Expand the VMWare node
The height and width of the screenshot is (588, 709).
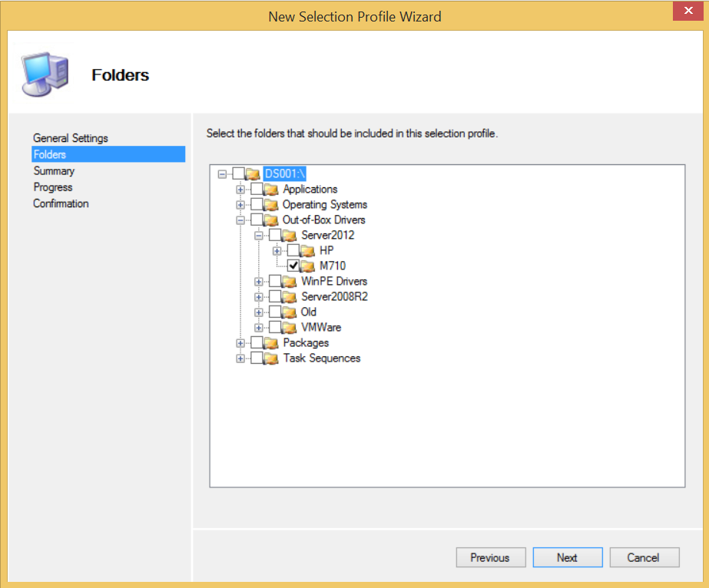[259, 328]
